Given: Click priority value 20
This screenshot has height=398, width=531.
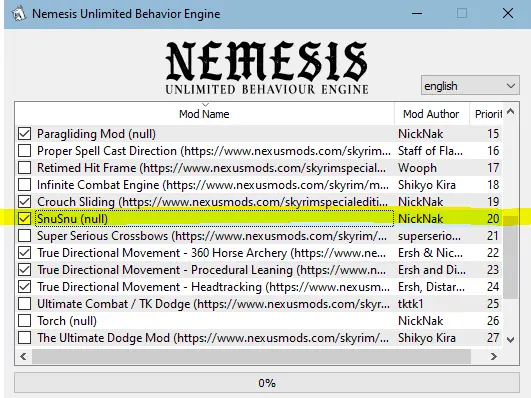Looking at the screenshot, I should [493, 219].
